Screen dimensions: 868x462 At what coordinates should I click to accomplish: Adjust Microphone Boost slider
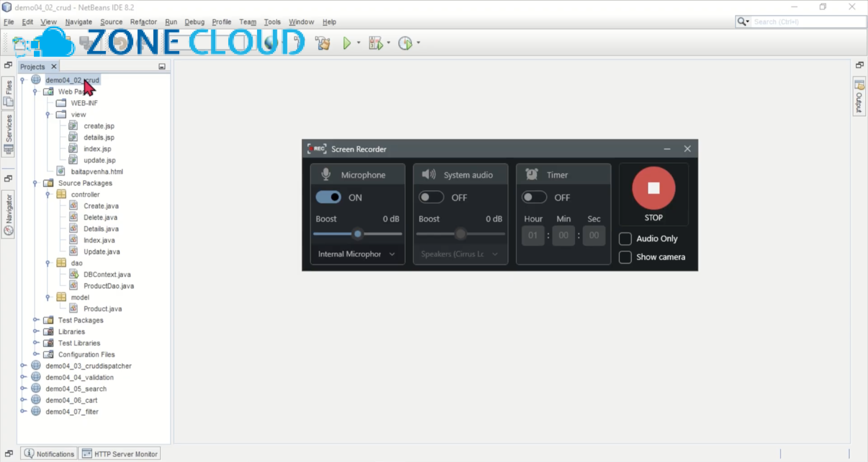tap(357, 234)
